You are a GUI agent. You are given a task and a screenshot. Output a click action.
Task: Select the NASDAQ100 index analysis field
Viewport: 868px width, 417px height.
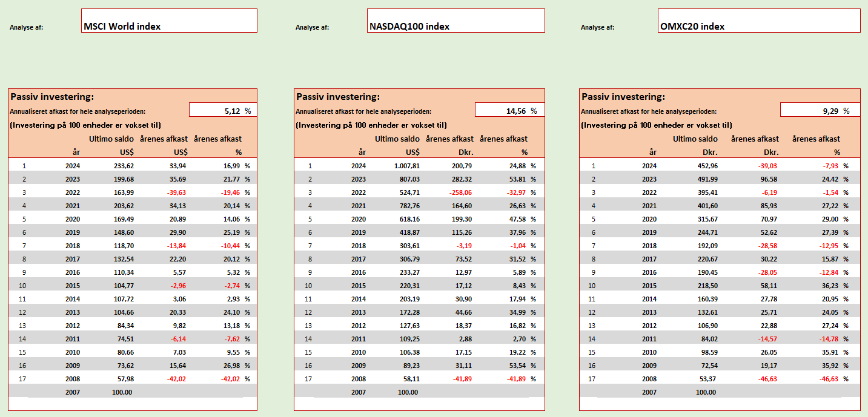(x=456, y=21)
